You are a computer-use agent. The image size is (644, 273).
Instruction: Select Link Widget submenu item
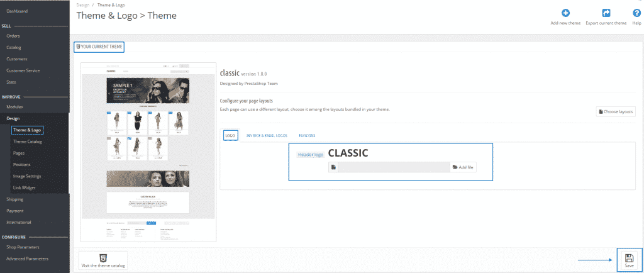point(24,187)
